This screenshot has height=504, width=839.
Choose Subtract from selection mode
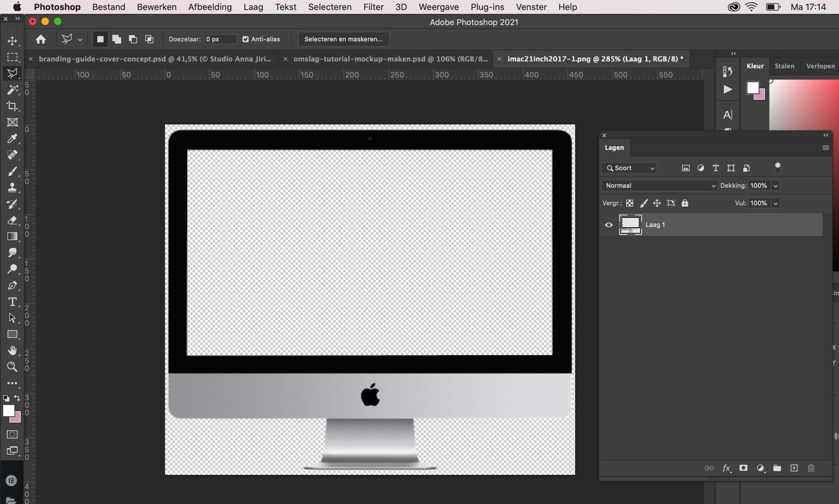pos(133,39)
